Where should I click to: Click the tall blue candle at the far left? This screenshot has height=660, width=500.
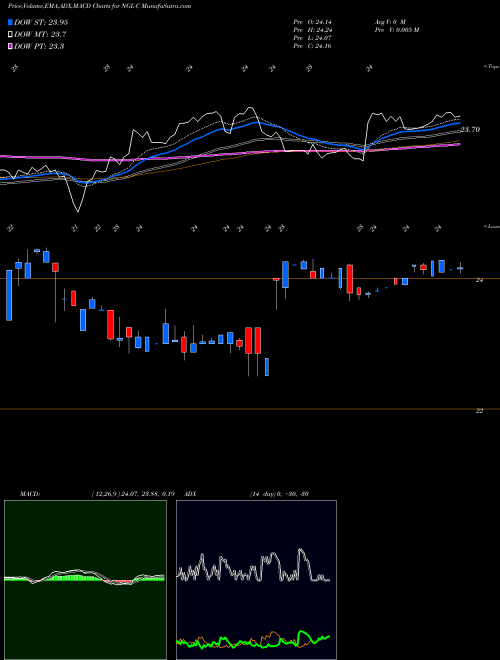pos(9,295)
